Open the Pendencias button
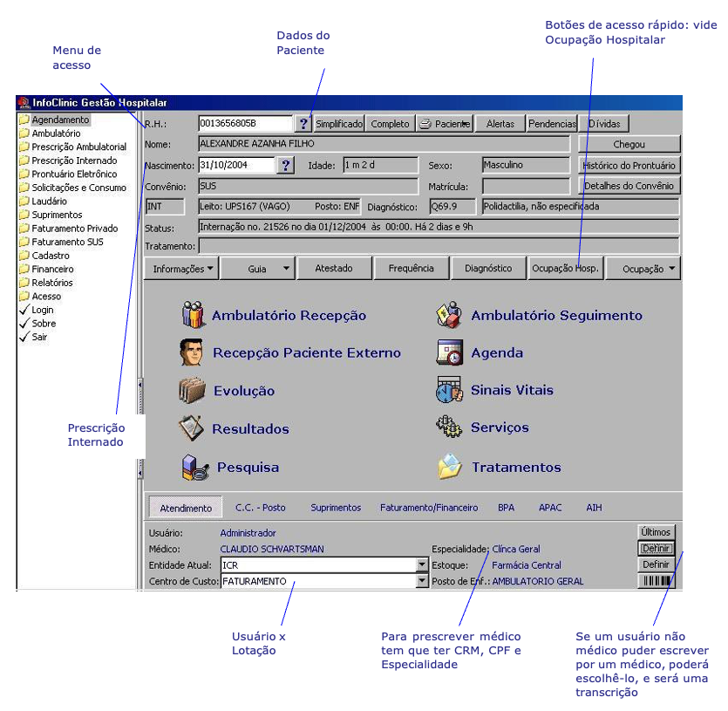The image size is (728, 711). [553, 124]
